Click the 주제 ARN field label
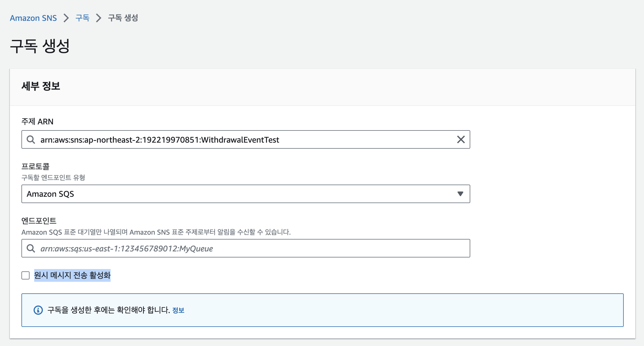This screenshot has height=346, width=644. 37,122
